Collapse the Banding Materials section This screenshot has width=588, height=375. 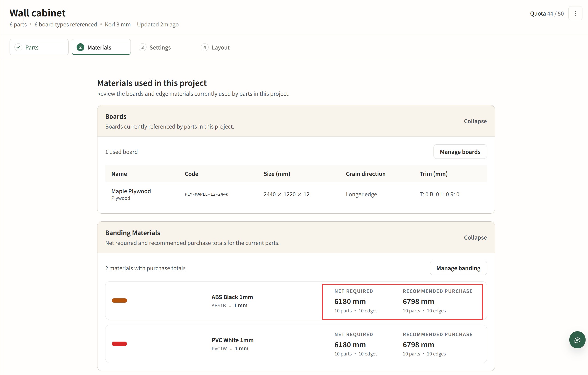[475, 238]
